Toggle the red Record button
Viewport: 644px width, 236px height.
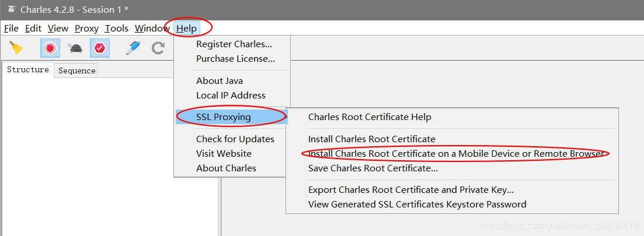(50, 48)
